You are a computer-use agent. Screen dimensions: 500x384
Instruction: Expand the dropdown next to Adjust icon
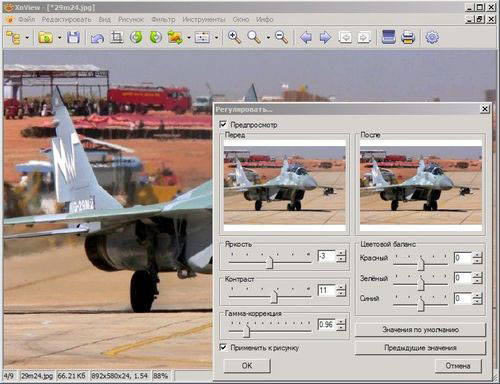tap(216, 38)
